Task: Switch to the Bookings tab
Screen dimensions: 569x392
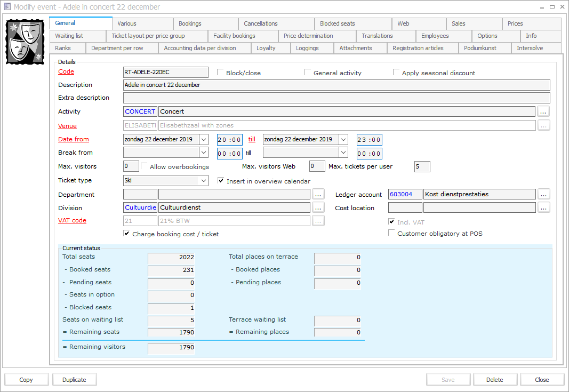Action: (x=190, y=23)
